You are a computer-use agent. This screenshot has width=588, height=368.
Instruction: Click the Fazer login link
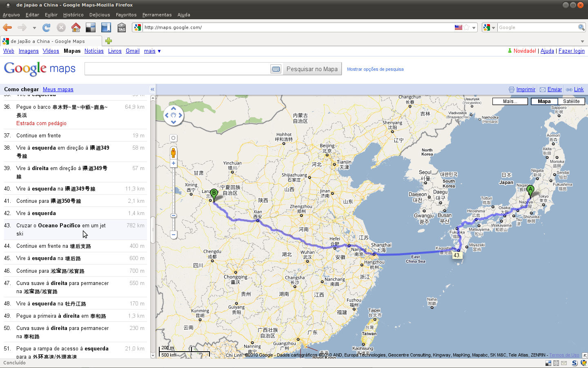click(571, 51)
